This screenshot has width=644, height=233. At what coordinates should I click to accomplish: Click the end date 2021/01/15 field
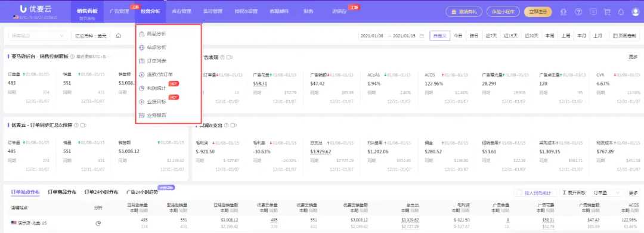pos(404,36)
